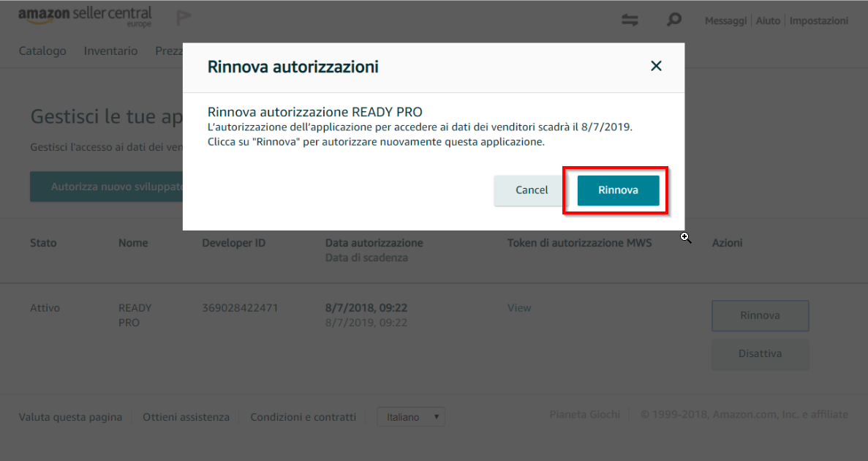The width and height of the screenshot is (868, 461).
Task: Click the authorization date 8/7/2018, 09:22
Action: click(366, 308)
